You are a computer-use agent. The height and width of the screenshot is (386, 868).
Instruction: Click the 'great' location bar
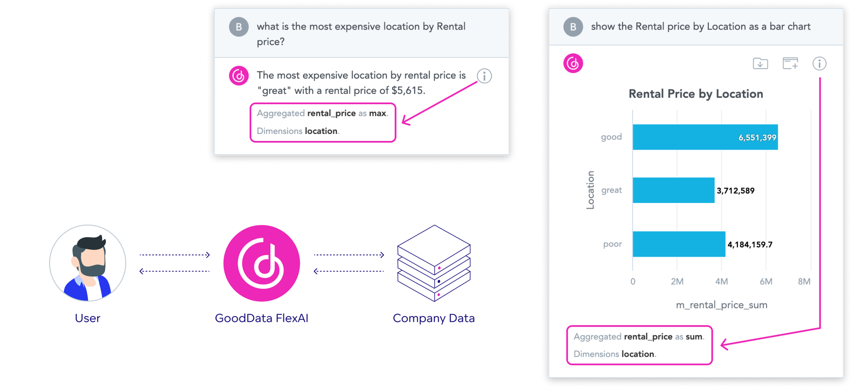coord(673,190)
